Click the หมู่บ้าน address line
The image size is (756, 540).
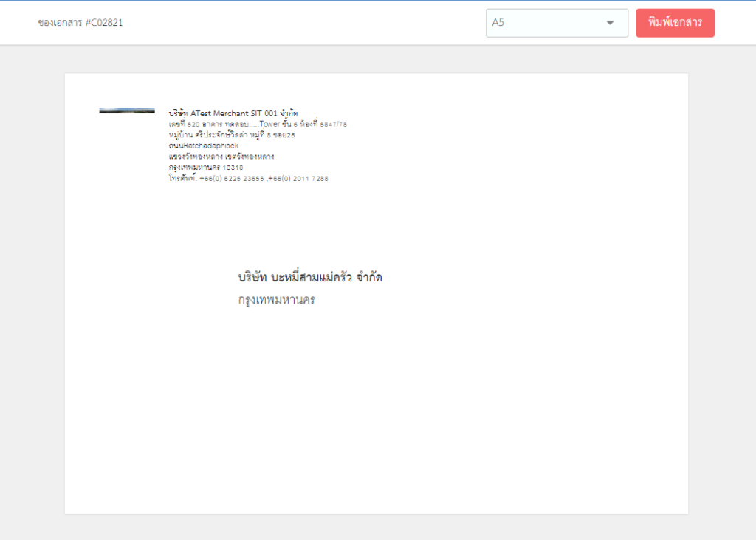(232, 134)
